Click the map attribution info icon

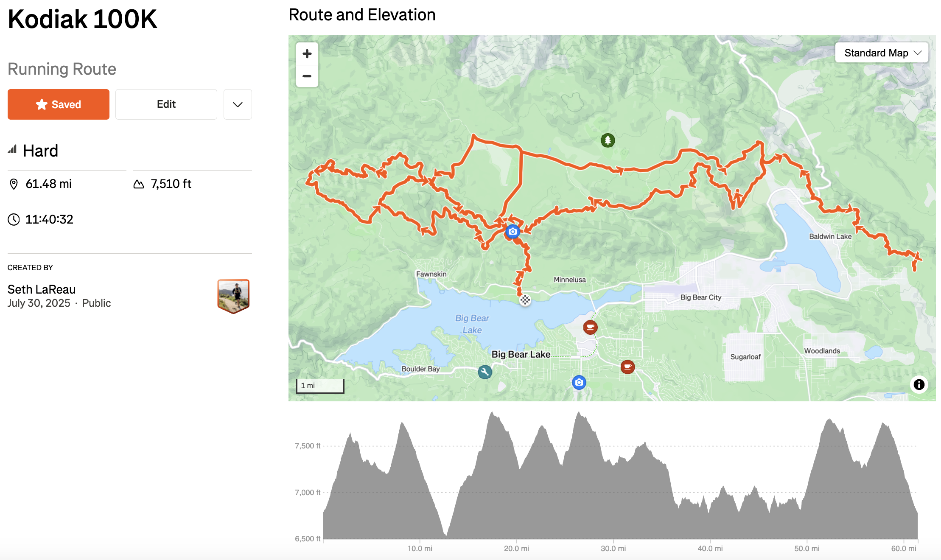point(919,384)
